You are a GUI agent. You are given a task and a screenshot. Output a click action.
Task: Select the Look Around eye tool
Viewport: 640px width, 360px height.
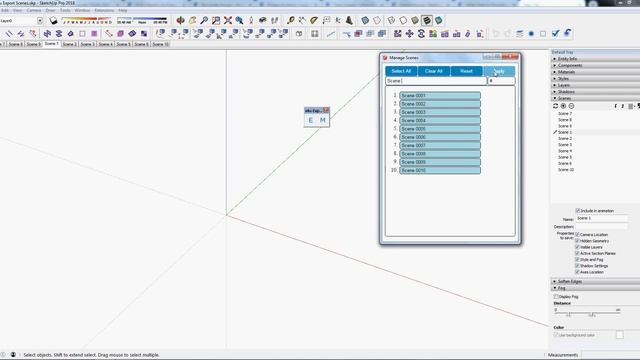pyautogui.click(x=263, y=20)
